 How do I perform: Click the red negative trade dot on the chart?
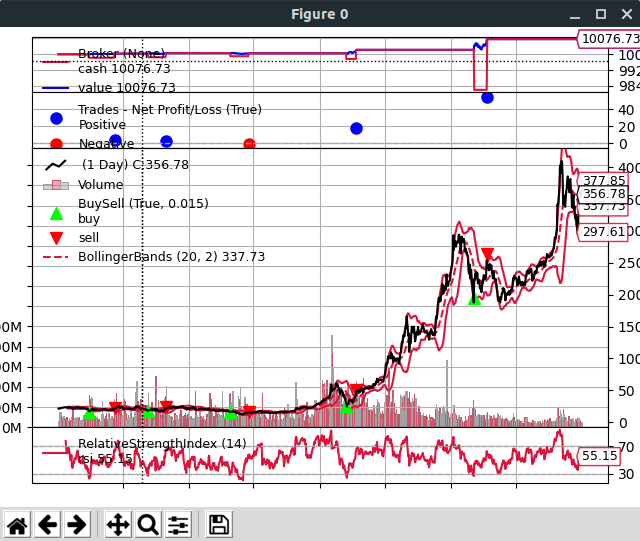(x=249, y=144)
